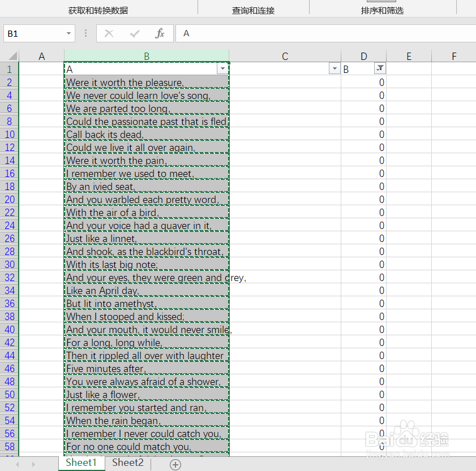The image size is (476, 471).
Task: Click cell 'For no one could match you,'
Action: [147, 446]
